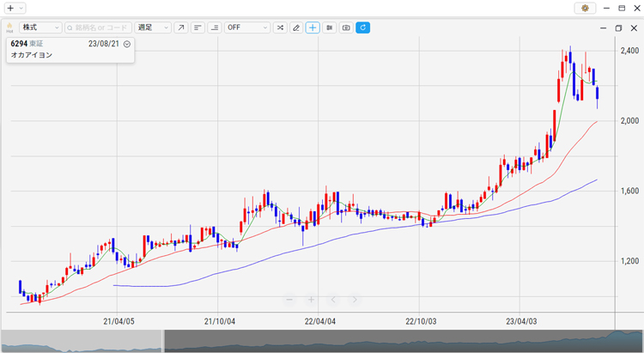Toggle the crosshair cursor button
This screenshot has width=644, height=353.
(x=313, y=27)
